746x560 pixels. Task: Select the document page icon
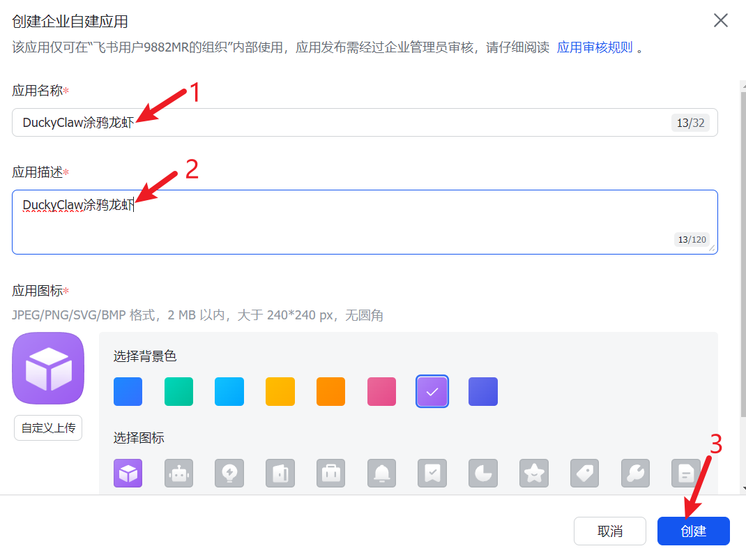pos(686,473)
